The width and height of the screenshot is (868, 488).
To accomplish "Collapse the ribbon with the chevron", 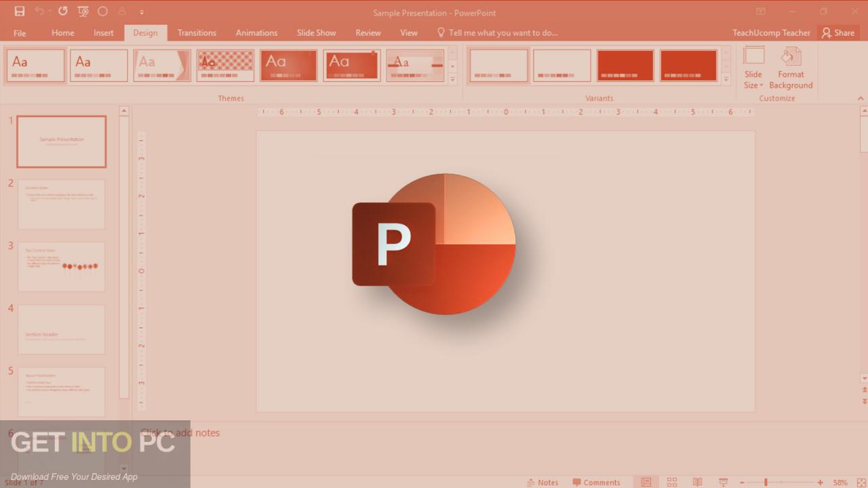I will [x=861, y=98].
